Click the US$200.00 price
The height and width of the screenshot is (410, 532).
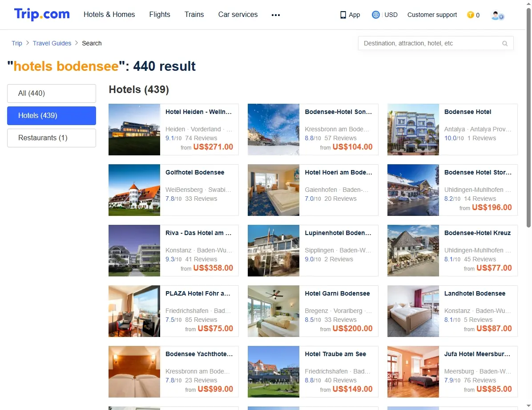click(353, 329)
